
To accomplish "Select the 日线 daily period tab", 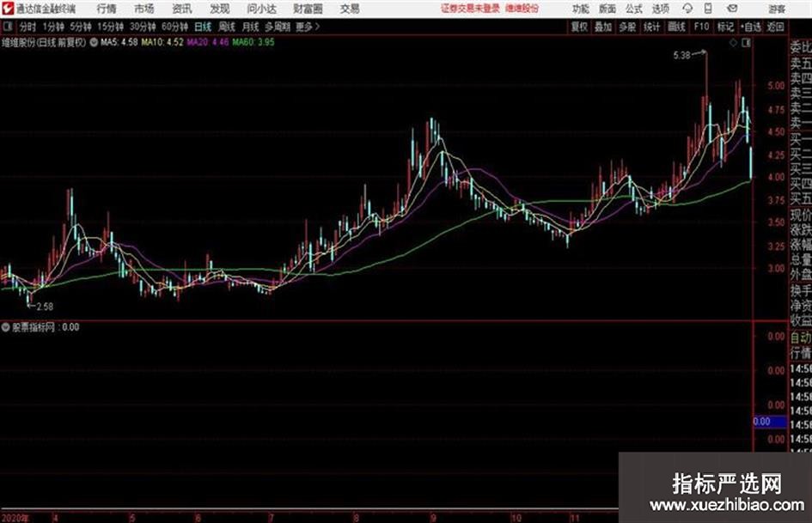I will [203, 27].
